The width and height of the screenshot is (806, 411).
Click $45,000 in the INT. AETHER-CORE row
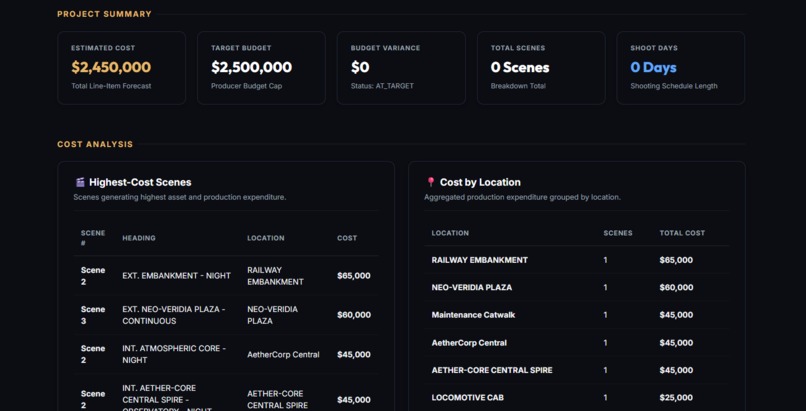pos(354,400)
